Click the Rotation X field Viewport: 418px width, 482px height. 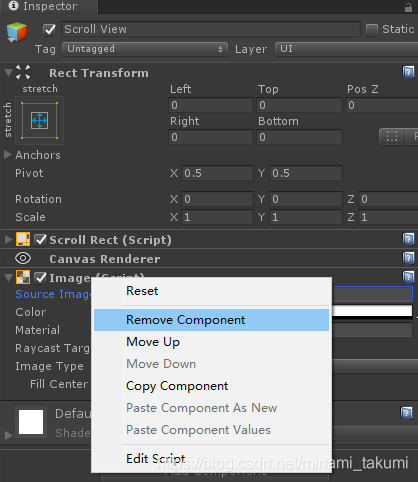217,199
